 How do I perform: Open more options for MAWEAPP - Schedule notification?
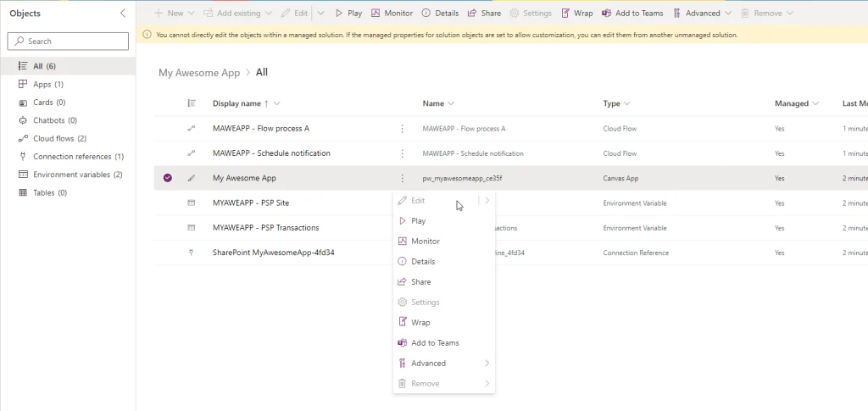click(403, 153)
